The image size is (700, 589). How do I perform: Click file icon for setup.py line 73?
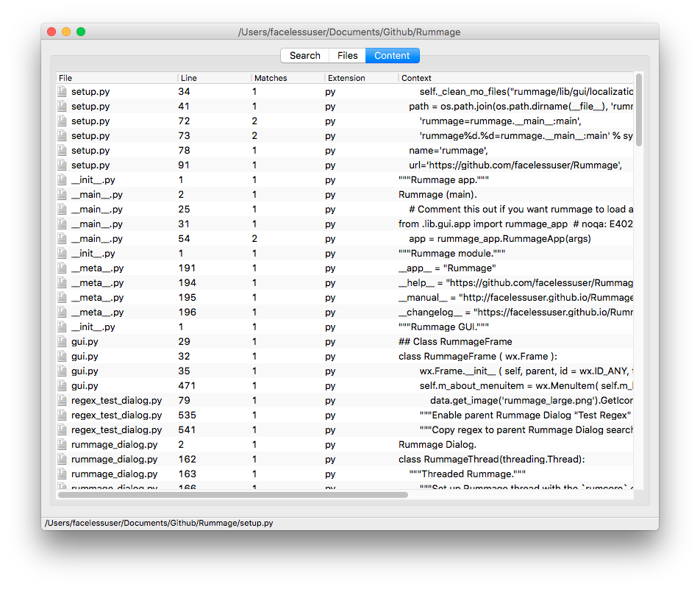pos(62,136)
